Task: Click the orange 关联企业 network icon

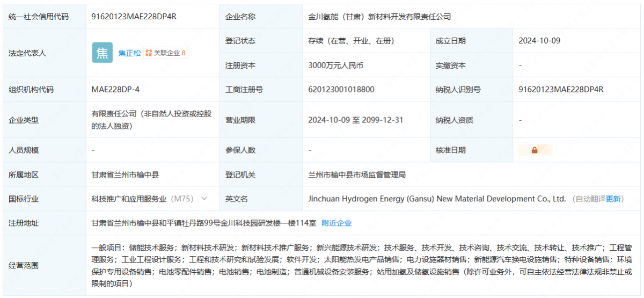Action: coord(149,53)
